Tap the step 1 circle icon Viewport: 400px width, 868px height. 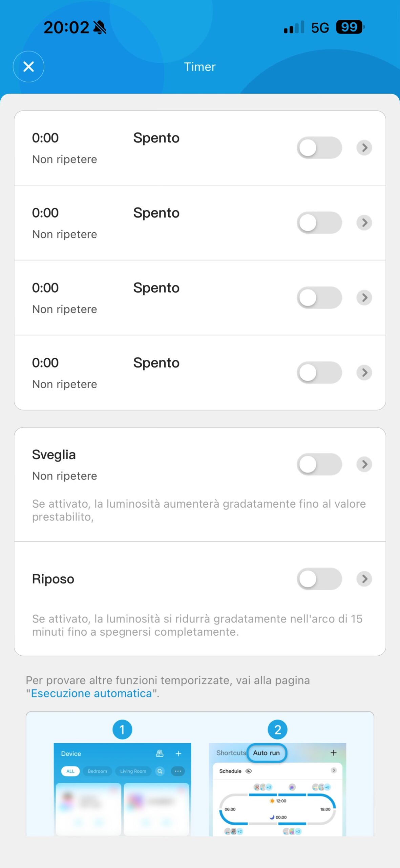122,729
